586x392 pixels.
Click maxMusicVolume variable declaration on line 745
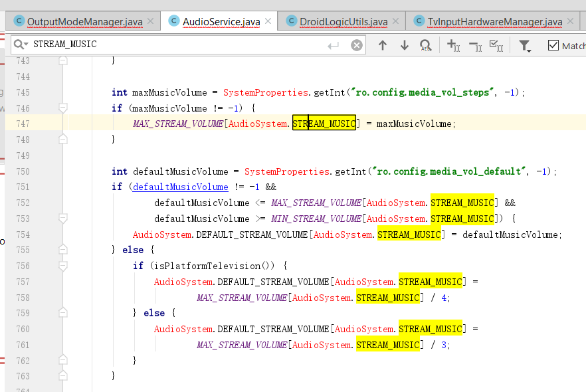[169, 92]
